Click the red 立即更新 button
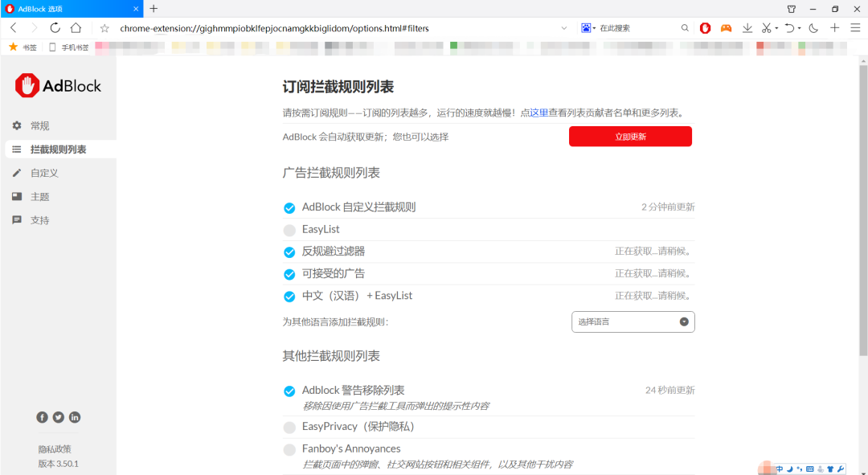 click(630, 136)
